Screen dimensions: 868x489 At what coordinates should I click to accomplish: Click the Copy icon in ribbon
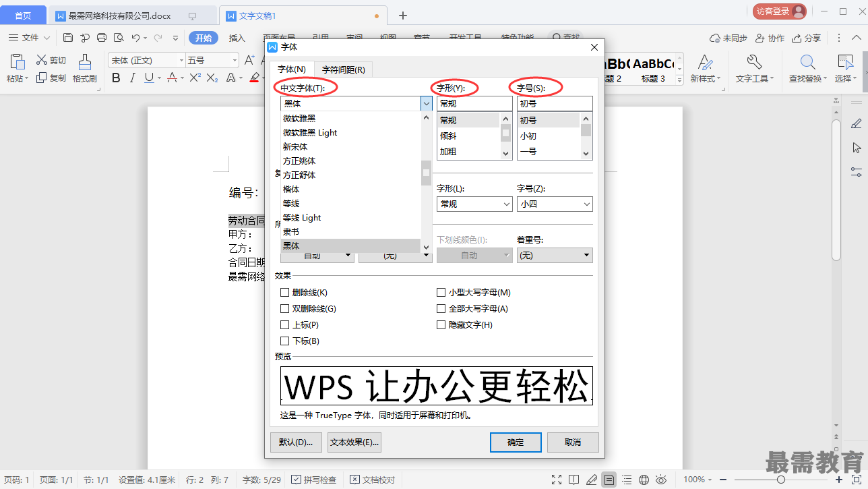pyautogui.click(x=42, y=78)
